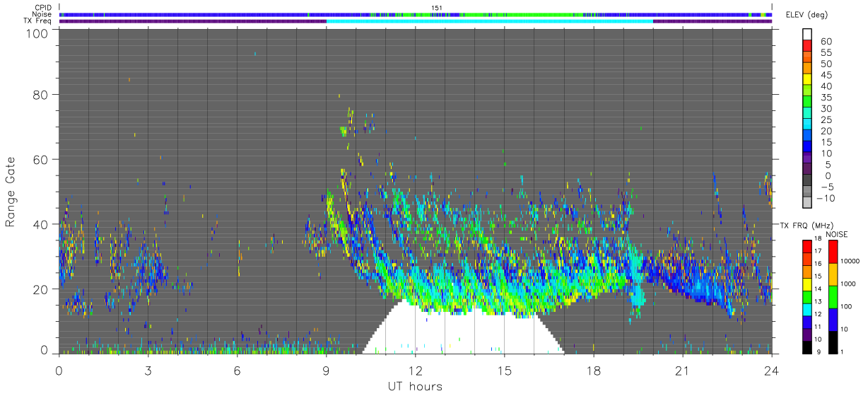Click the red segment of TX FRQ colorbar

[x=807, y=246]
